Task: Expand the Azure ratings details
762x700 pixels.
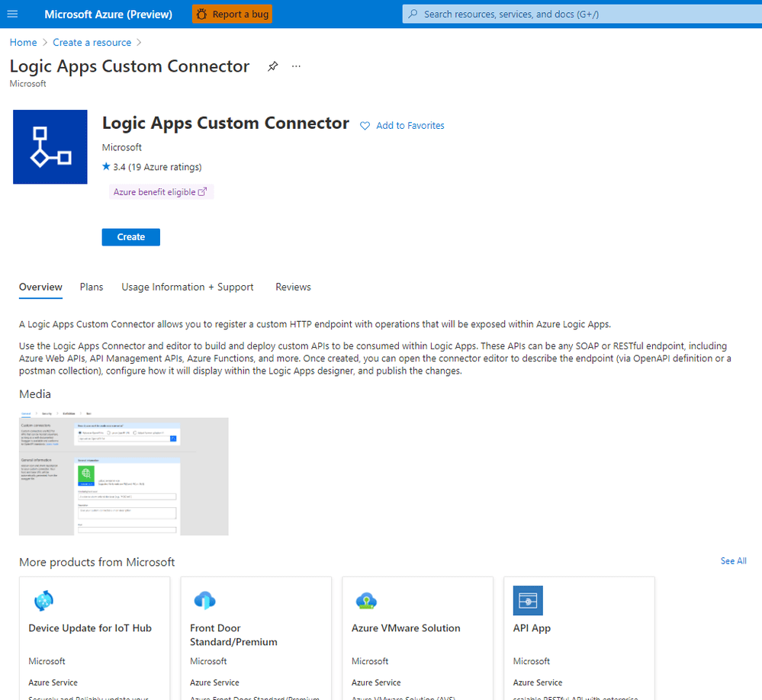Action: click(157, 166)
